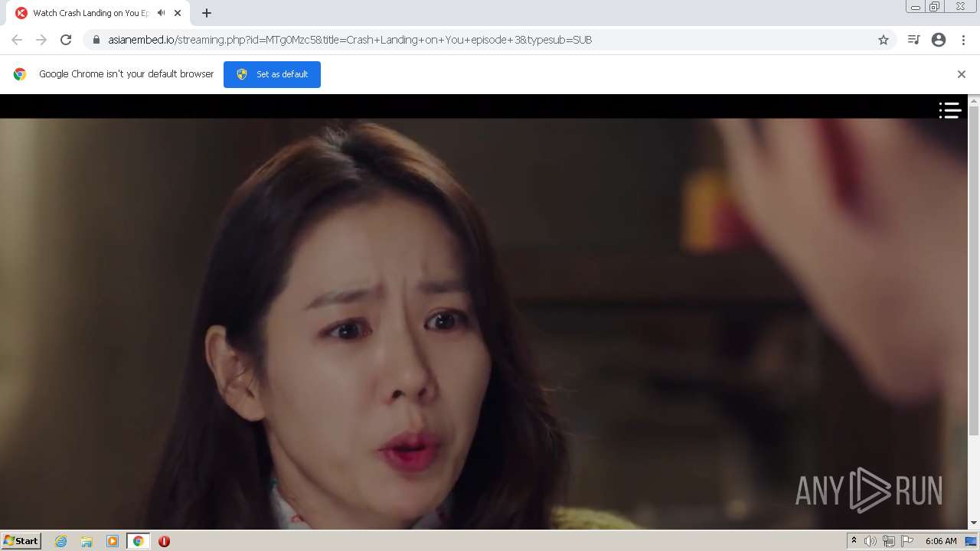Click show desktop icon near clock
The width and height of the screenshot is (980, 551).
pyautogui.click(x=971, y=541)
